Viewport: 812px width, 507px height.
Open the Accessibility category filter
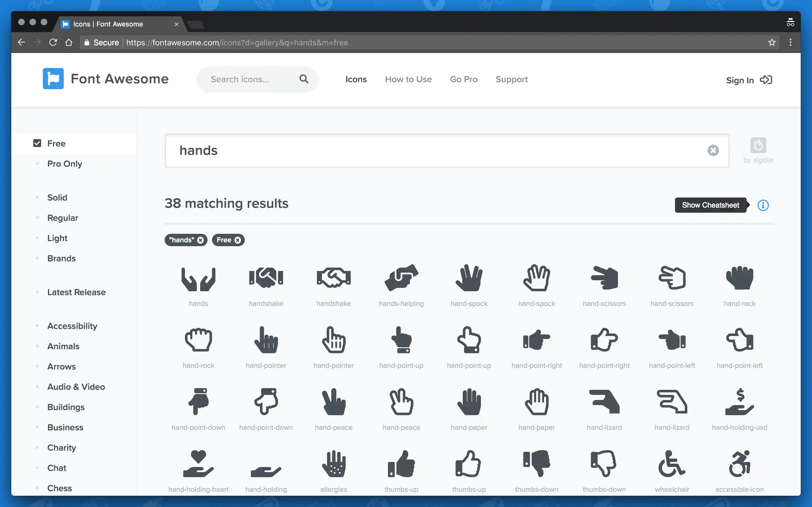click(x=72, y=326)
